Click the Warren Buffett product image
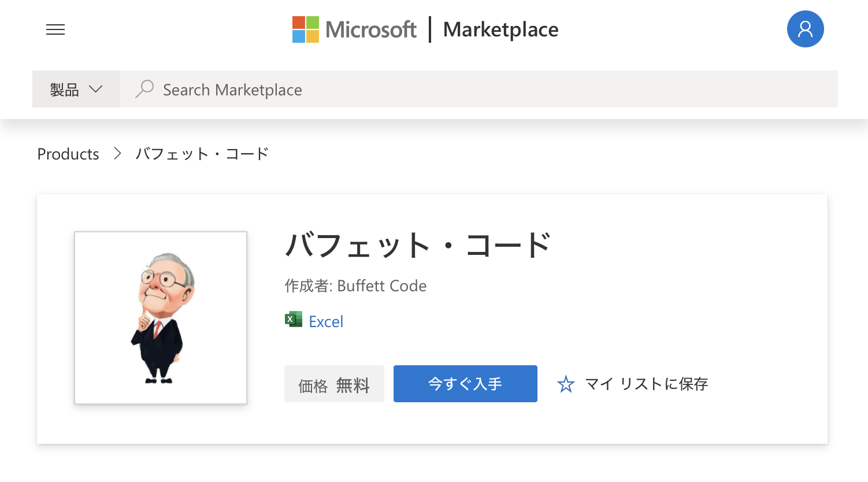The height and width of the screenshot is (482, 868). click(x=160, y=317)
